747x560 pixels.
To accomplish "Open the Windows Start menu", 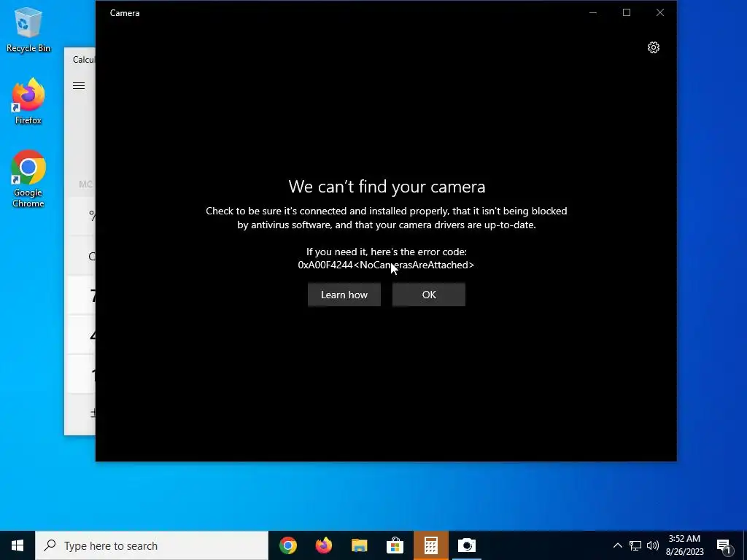I will [18, 545].
